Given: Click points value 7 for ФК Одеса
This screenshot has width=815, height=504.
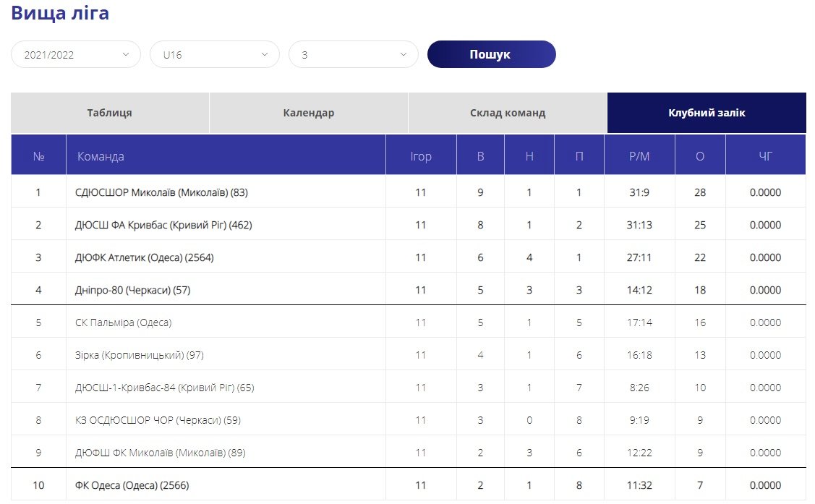Looking at the screenshot, I should tap(700, 485).
